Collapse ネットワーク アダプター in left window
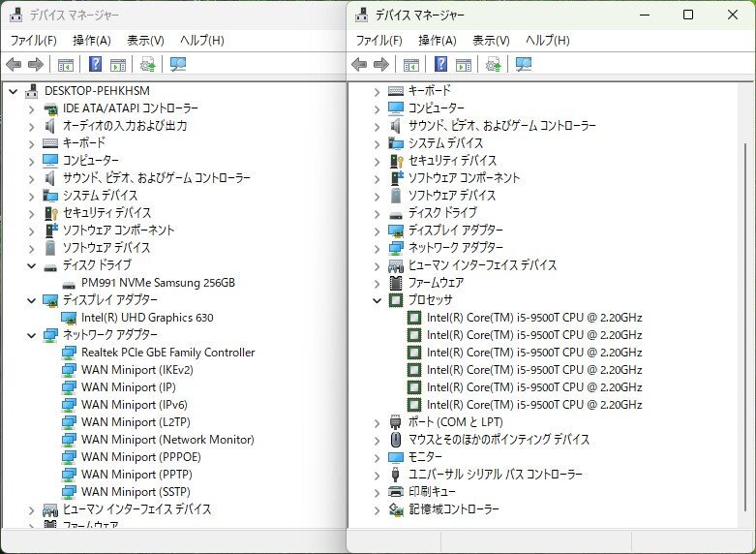Screen dimensions: 756x554 click(x=31, y=335)
